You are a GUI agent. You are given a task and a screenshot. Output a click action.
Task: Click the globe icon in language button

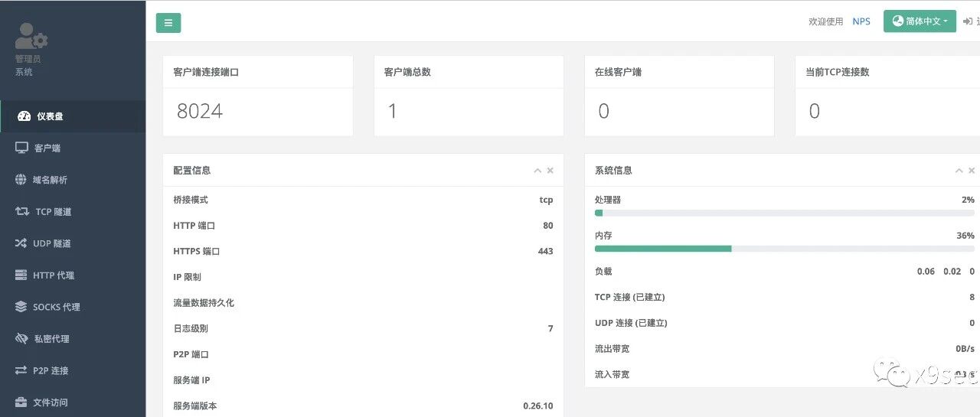pyautogui.click(x=897, y=21)
